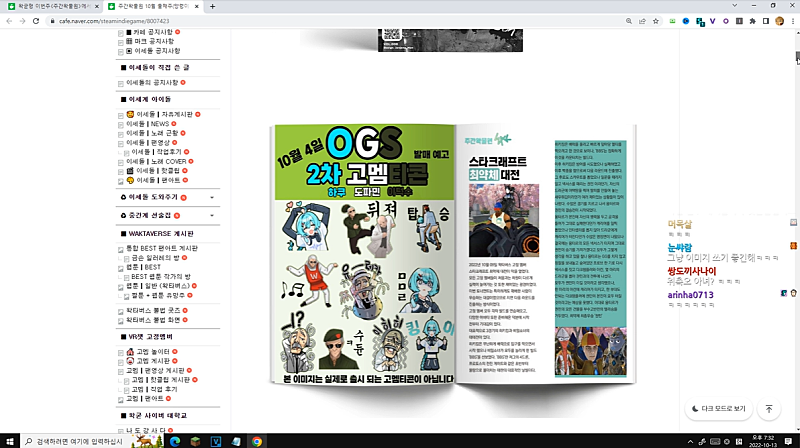Open the 이세돌 | NEWS board
This screenshot has width=800, height=448.
(147, 124)
